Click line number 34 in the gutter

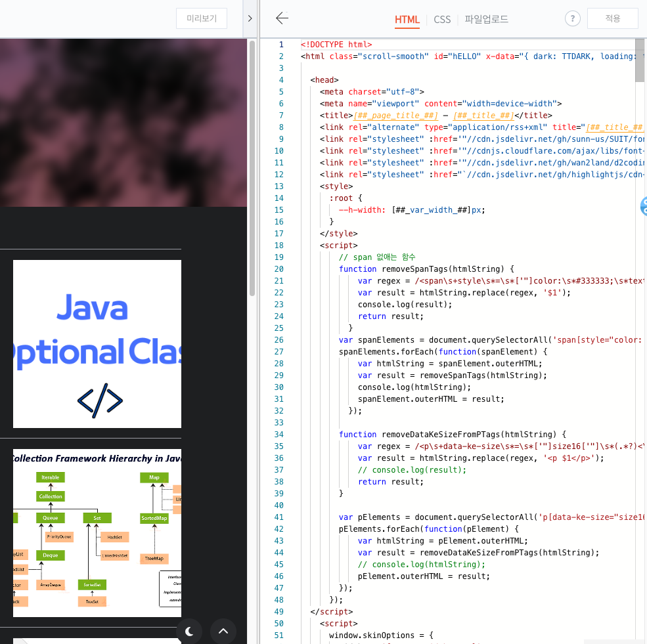pos(279,434)
